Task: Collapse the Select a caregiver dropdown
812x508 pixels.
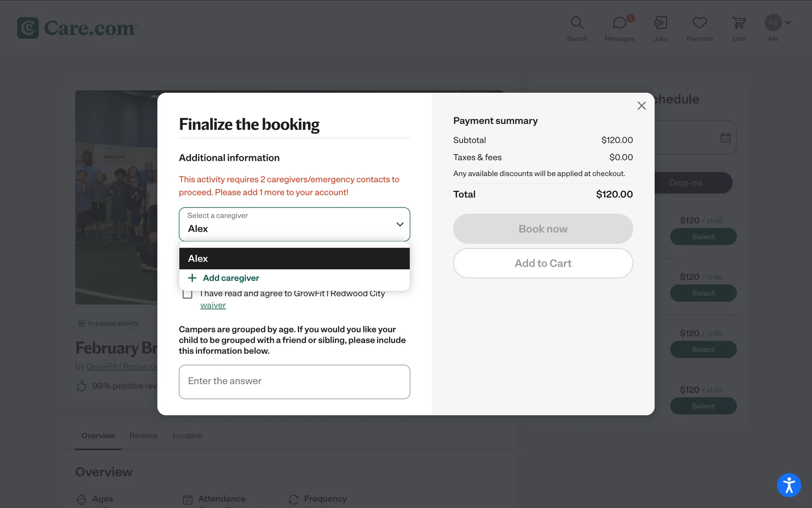Action: coord(400,224)
